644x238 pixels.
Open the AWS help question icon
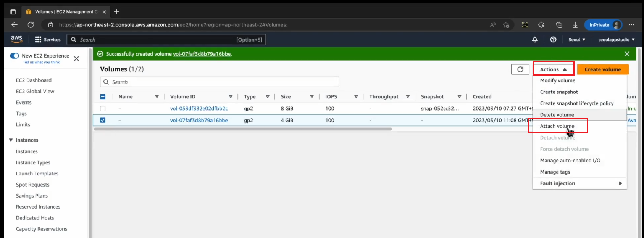coord(553,40)
